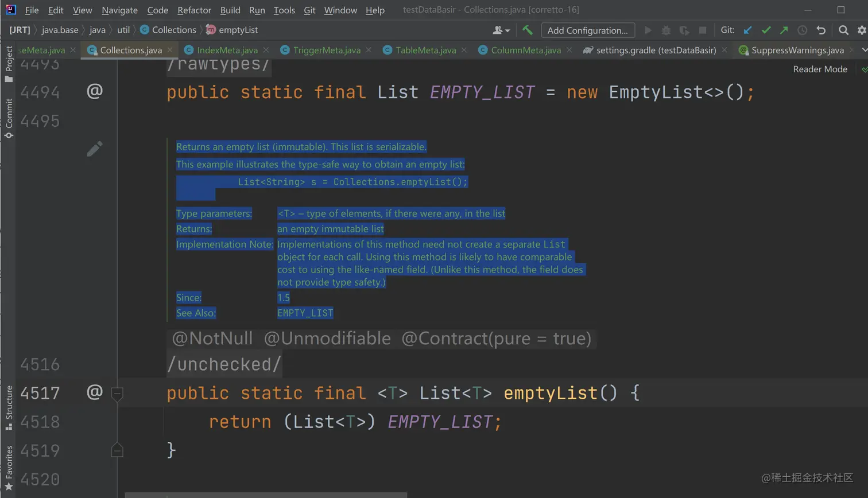Click pencil icon to edit rendered doc comment
This screenshot has width=868, height=498.
(x=95, y=149)
